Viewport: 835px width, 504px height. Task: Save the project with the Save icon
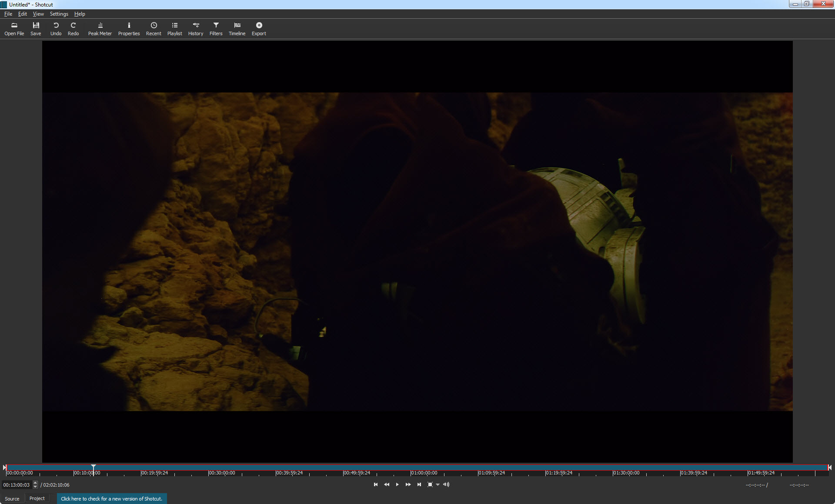point(36,29)
